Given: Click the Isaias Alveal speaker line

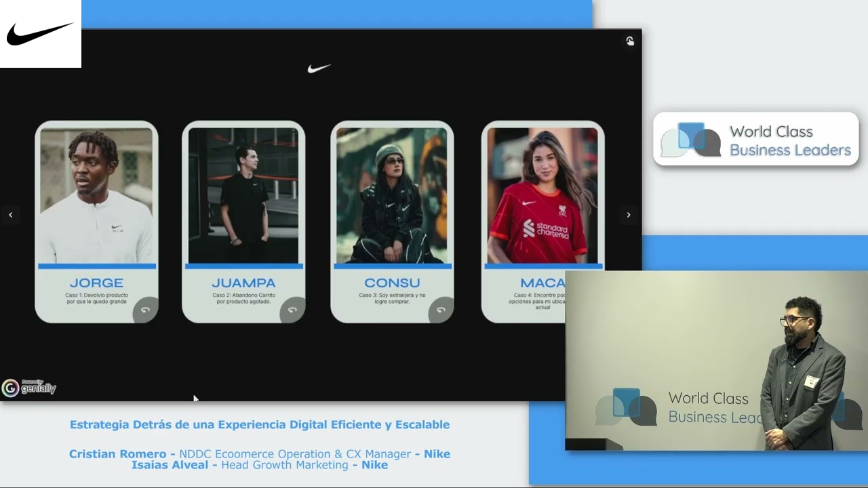Looking at the screenshot, I should (x=260, y=465).
